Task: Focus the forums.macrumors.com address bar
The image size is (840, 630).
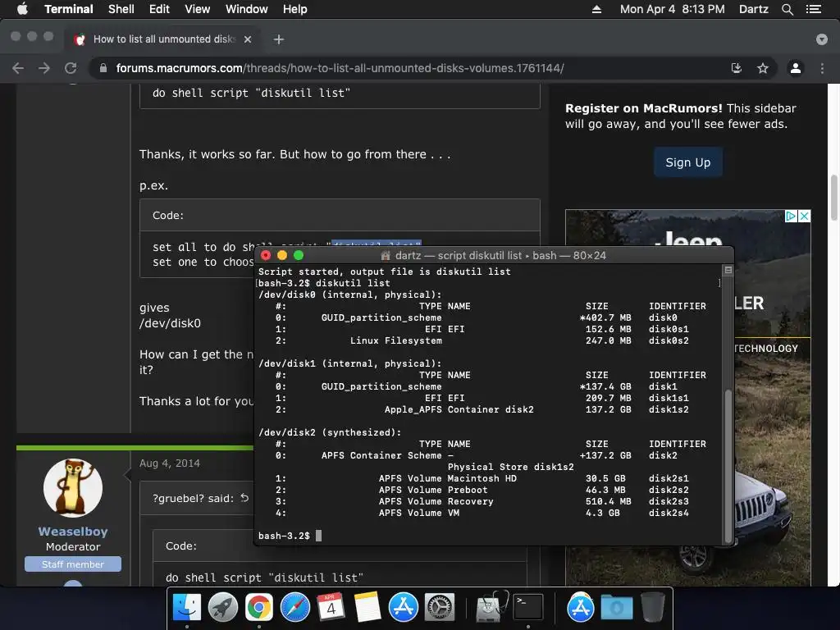Action: (x=340, y=68)
